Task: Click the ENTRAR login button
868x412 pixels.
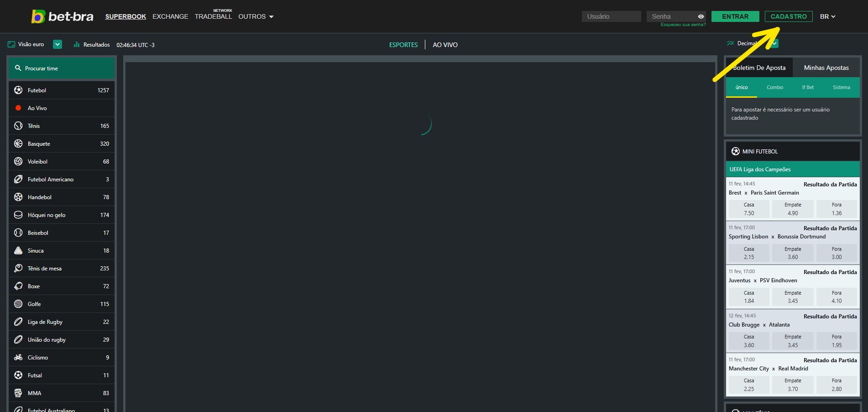Action: click(x=735, y=16)
